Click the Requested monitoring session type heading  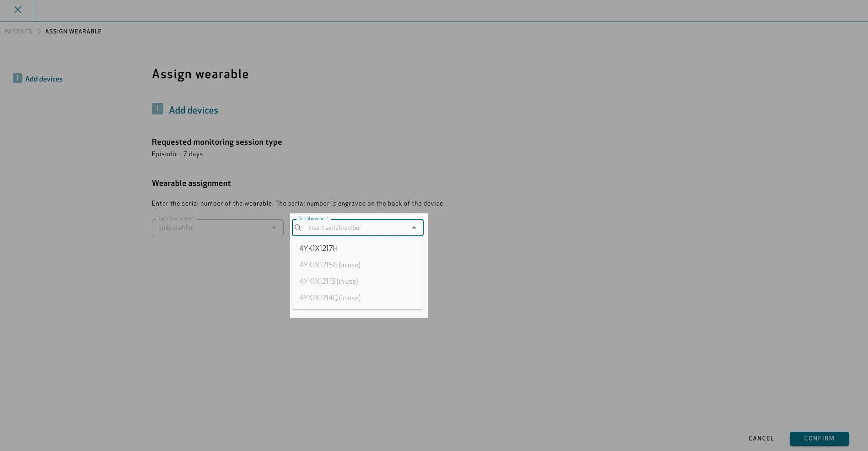click(217, 142)
